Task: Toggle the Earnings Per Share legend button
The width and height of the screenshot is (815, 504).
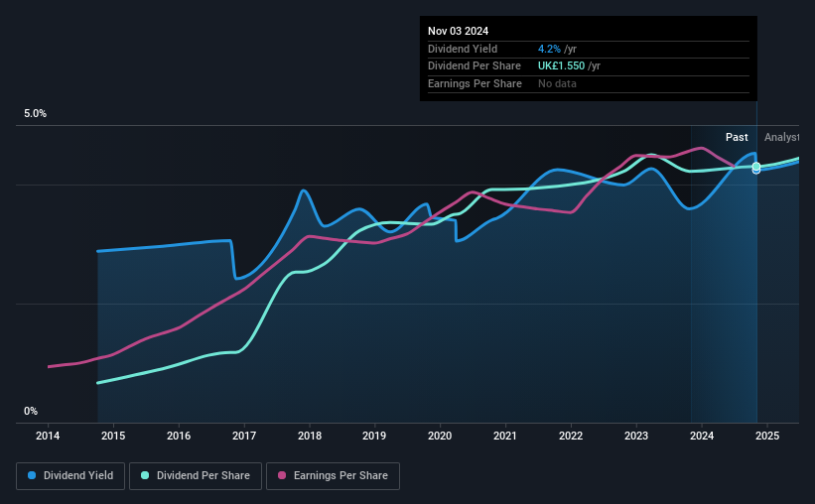Action: tap(333, 476)
